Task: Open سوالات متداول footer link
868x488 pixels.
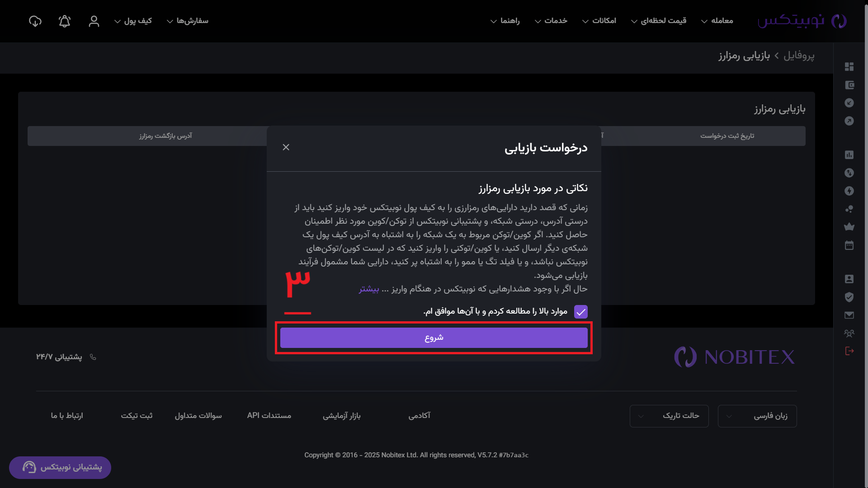Action: [198, 416]
